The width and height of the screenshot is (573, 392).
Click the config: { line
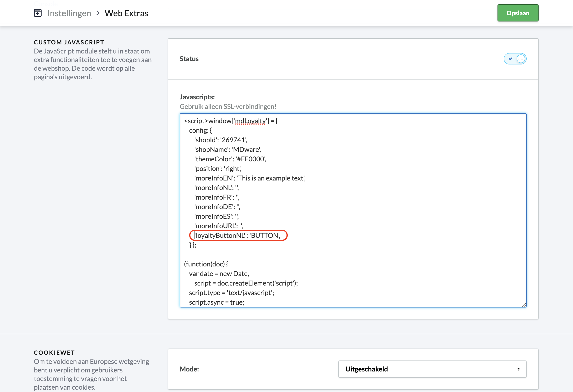[x=200, y=131]
